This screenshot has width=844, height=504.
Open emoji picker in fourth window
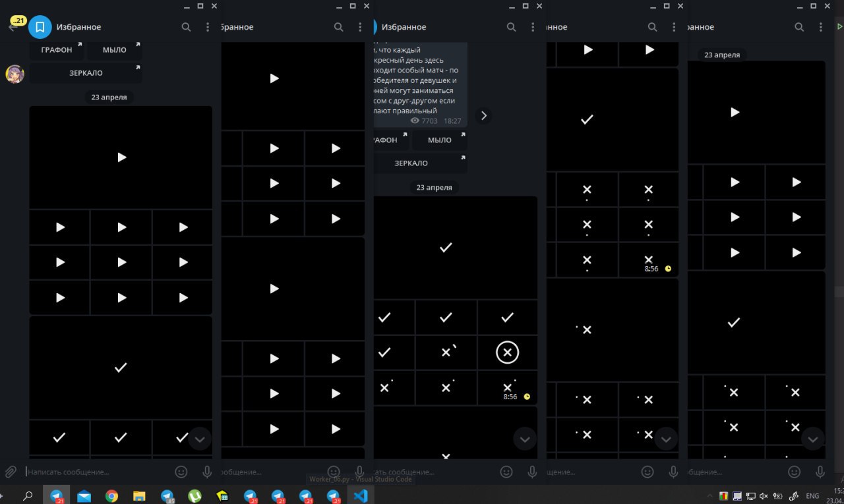tap(648, 472)
